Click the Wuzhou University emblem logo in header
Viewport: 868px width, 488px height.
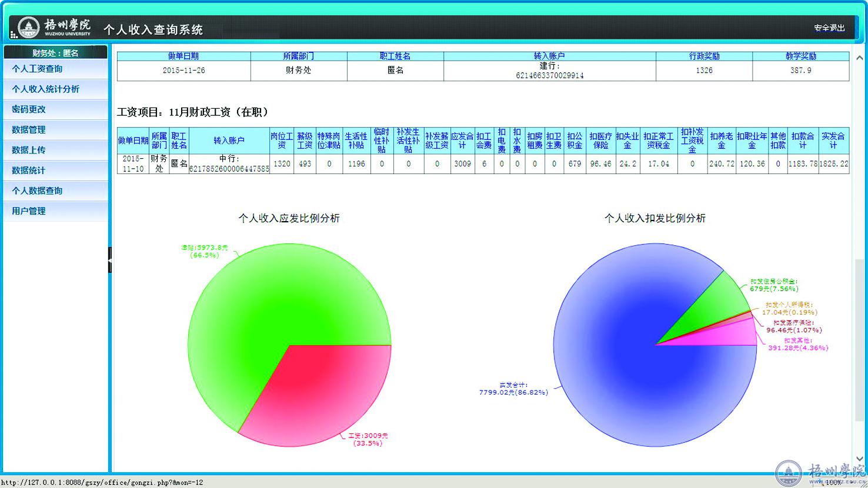(28, 27)
